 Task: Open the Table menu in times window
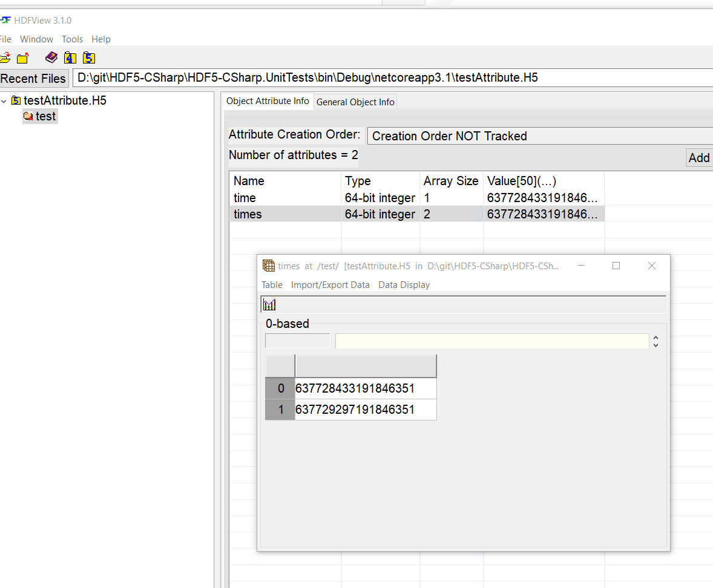click(272, 284)
